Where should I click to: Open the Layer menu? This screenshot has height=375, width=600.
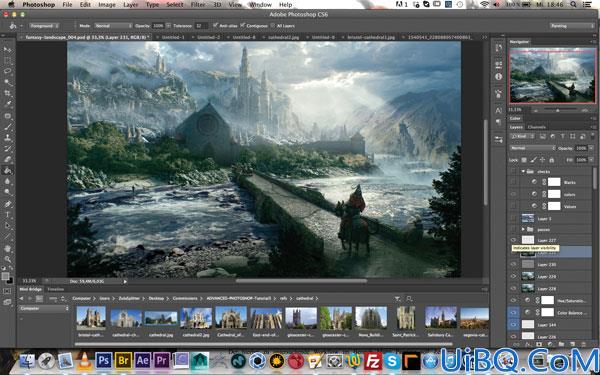tap(130, 5)
